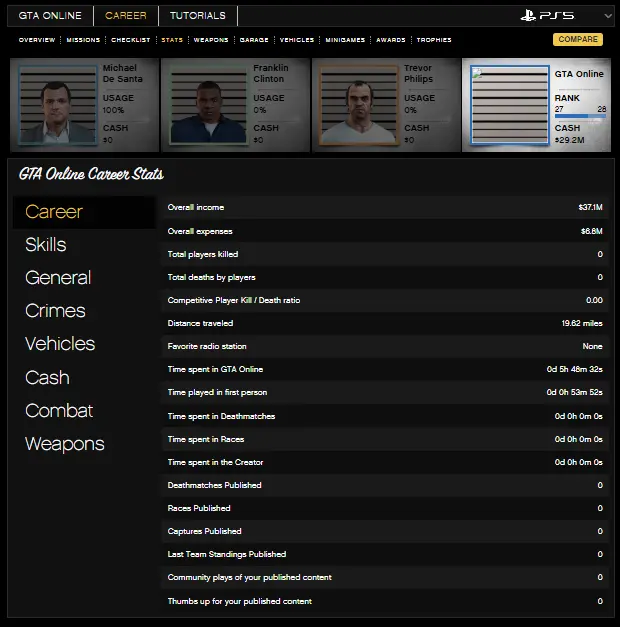Open the Weapons navigation link
The height and width of the screenshot is (627, 620).
coord(210,40)
